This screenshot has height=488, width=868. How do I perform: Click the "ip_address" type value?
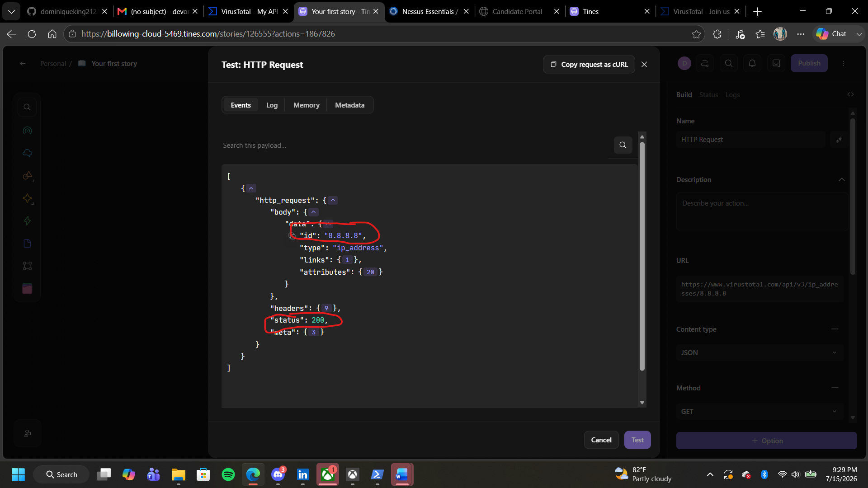tap(358, 248)
